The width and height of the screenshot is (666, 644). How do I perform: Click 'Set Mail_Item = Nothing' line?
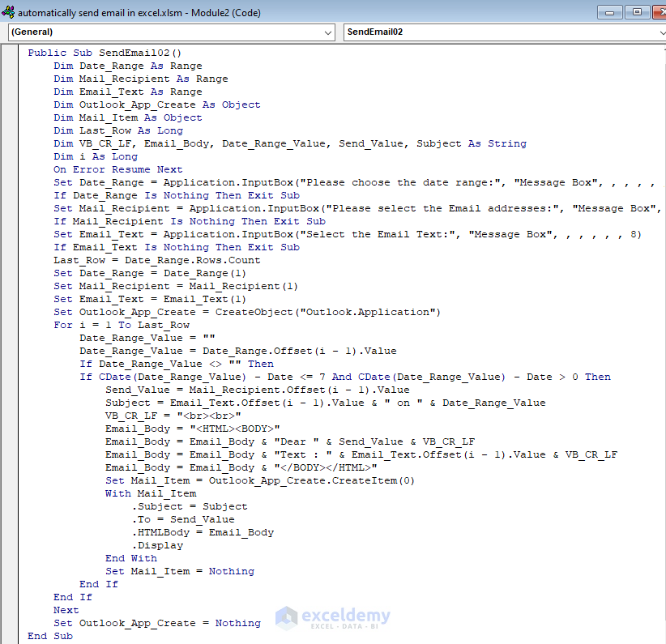pos(180,571)
